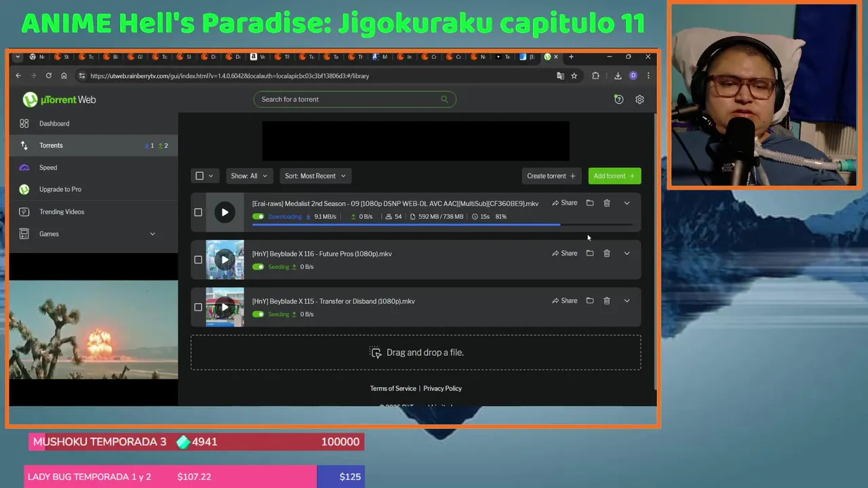Screen dimensions: 868x488
Task: Expand Beyblade X 116 torrent details
Action: click(627, 253)
